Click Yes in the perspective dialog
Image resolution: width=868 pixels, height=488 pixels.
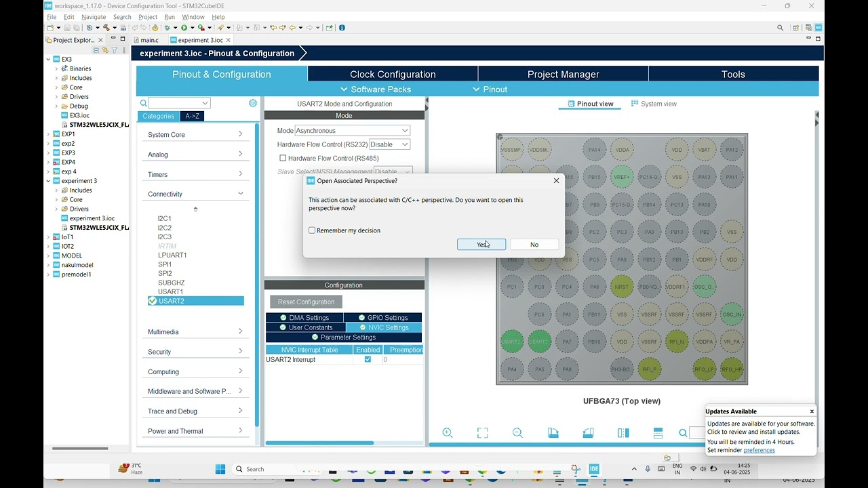click(481, 245)
